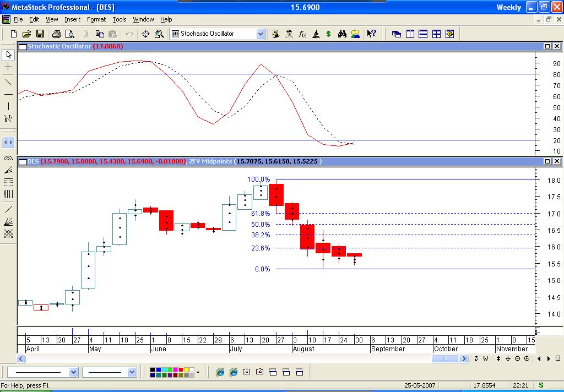The image size is (564, 392).
Task: Launch Expert Advisor man-in-hat icon
Action: [x=289, y=34]
